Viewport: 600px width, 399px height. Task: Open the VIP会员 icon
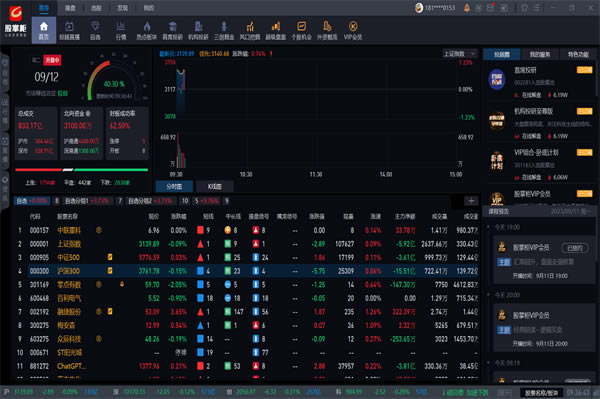353,30
